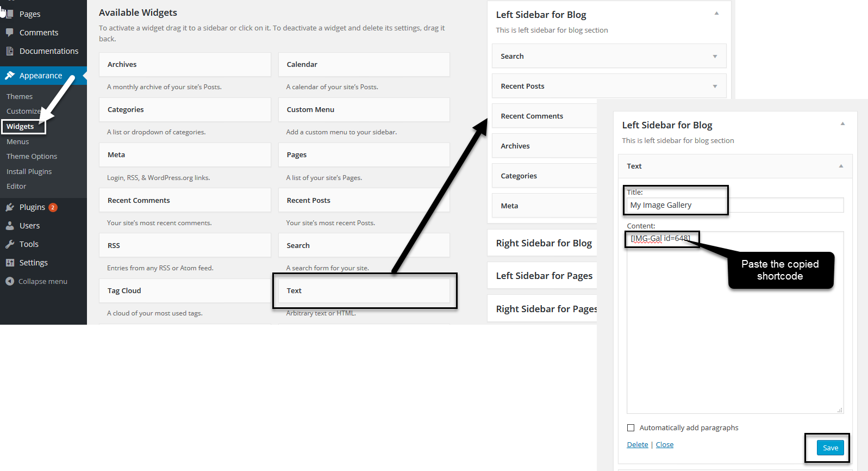Collapse the Text widget panel arrow
This screenshot has height=471, width=868.
(841, 166)
